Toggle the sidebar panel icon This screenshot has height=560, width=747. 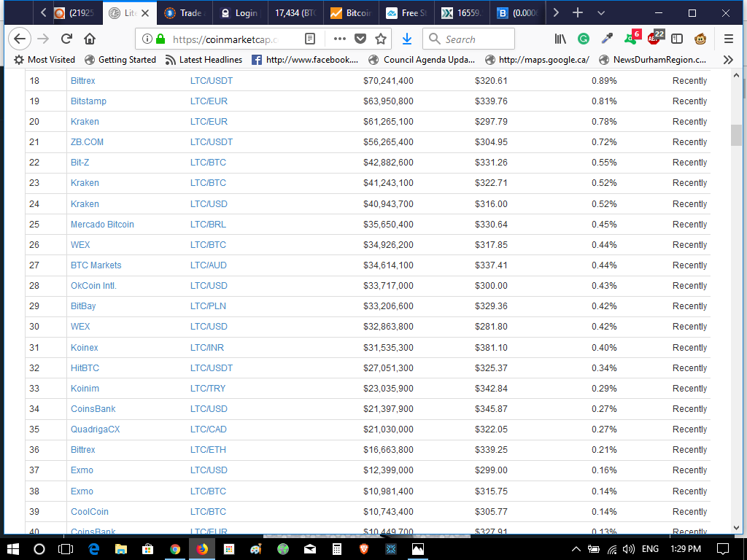point(677,39)
